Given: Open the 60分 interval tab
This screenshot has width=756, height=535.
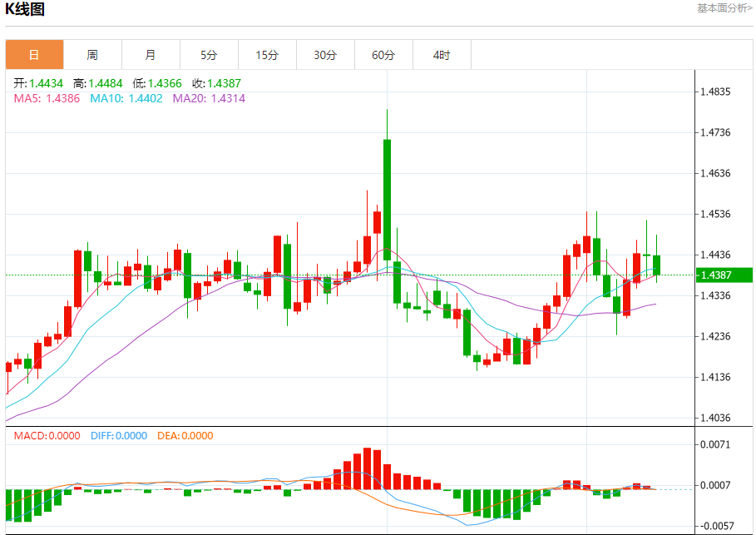Looking at the screenshot, I should [383, 55].
